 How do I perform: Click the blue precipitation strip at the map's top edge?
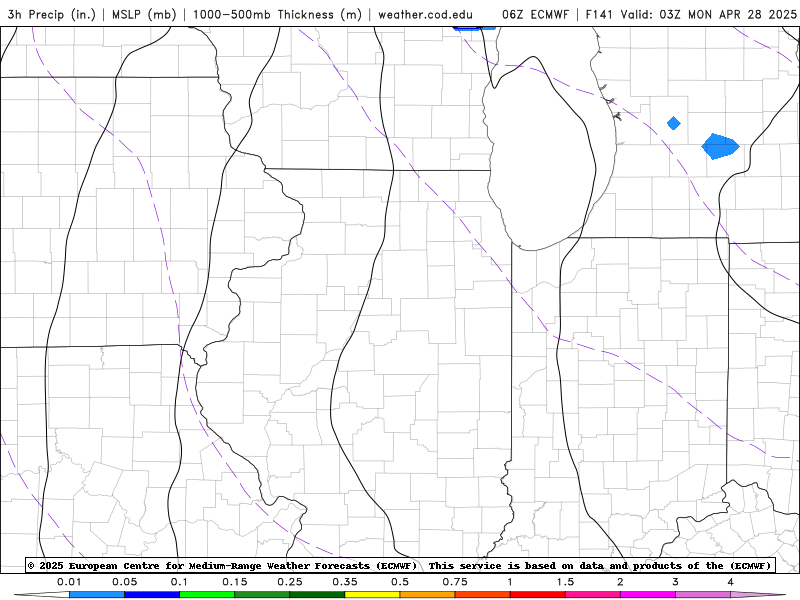pos(474,28)
